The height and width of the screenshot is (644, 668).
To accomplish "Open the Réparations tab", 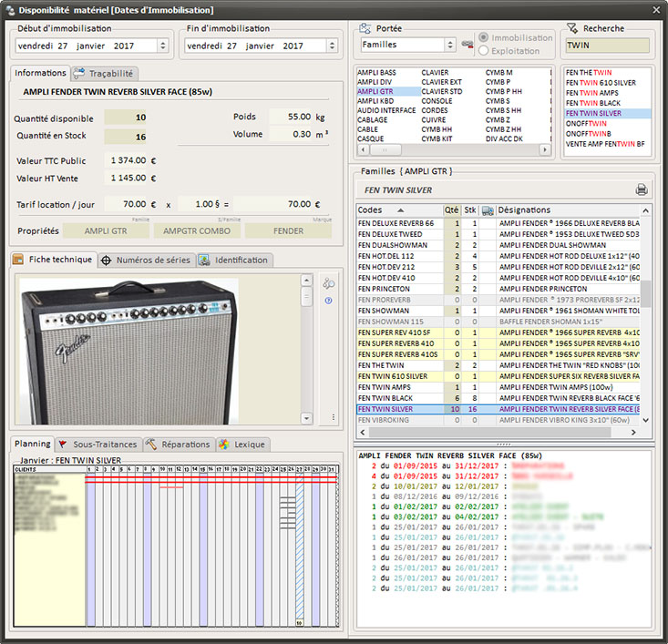I will coord(180,444).
